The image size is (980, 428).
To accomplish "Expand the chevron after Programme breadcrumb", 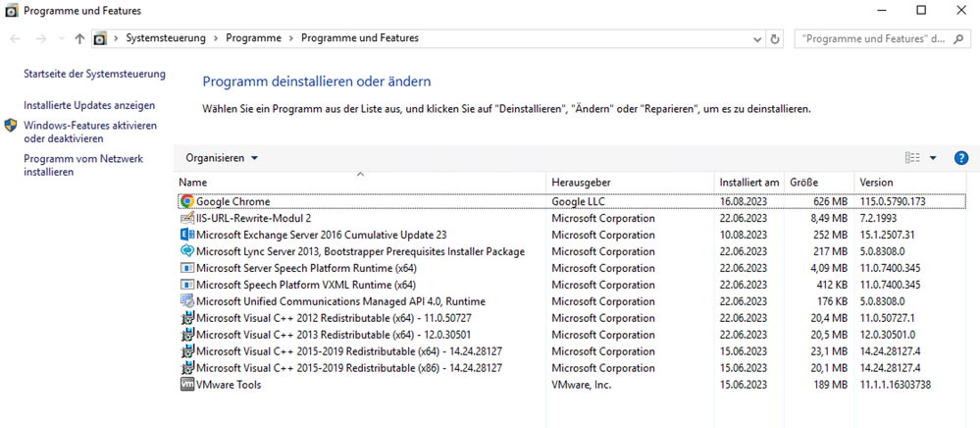I will point(291,38).
